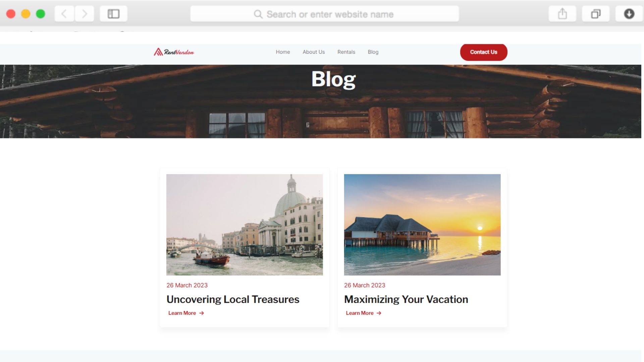The image size is (644, 362).
Task: Click the sunset overwater villa thumbnail
Action: (x=422, y=225)
